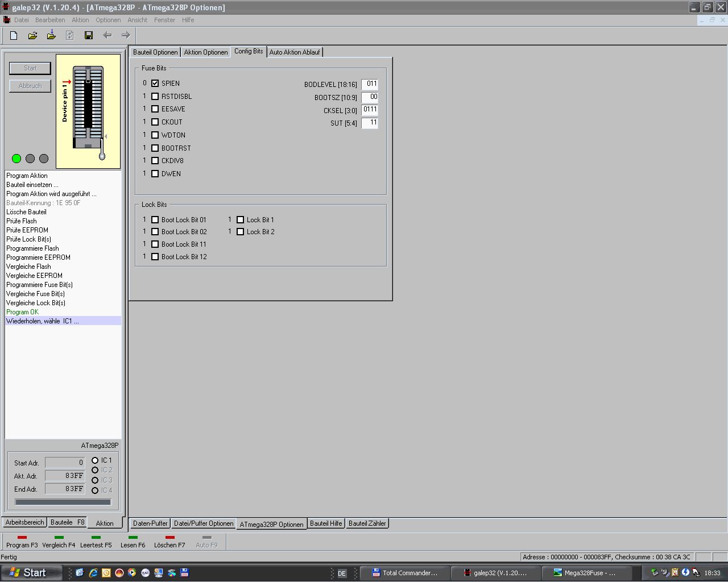
Task: Uncheck the SPIEN fuse bit
Action: [x=155, y=84]
